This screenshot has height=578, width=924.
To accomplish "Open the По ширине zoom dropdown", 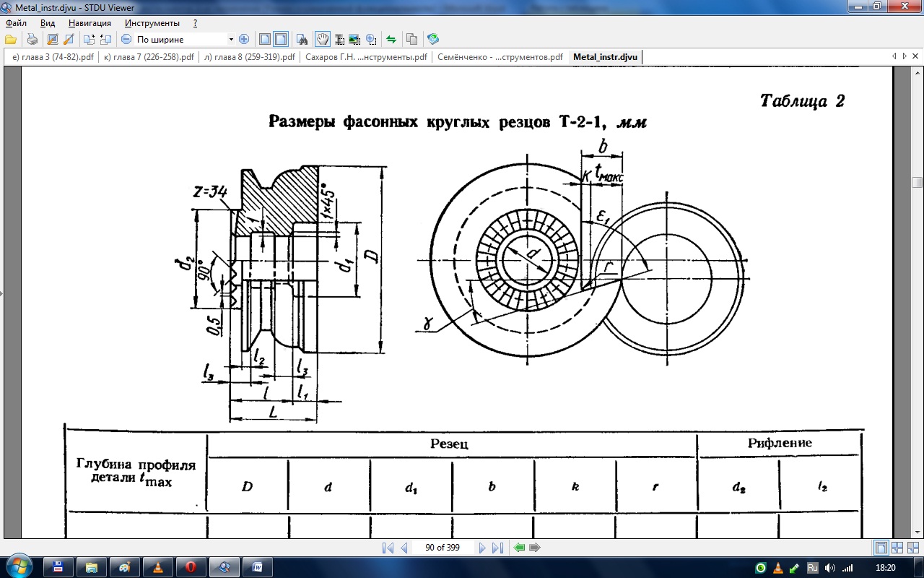I will 231,39.
